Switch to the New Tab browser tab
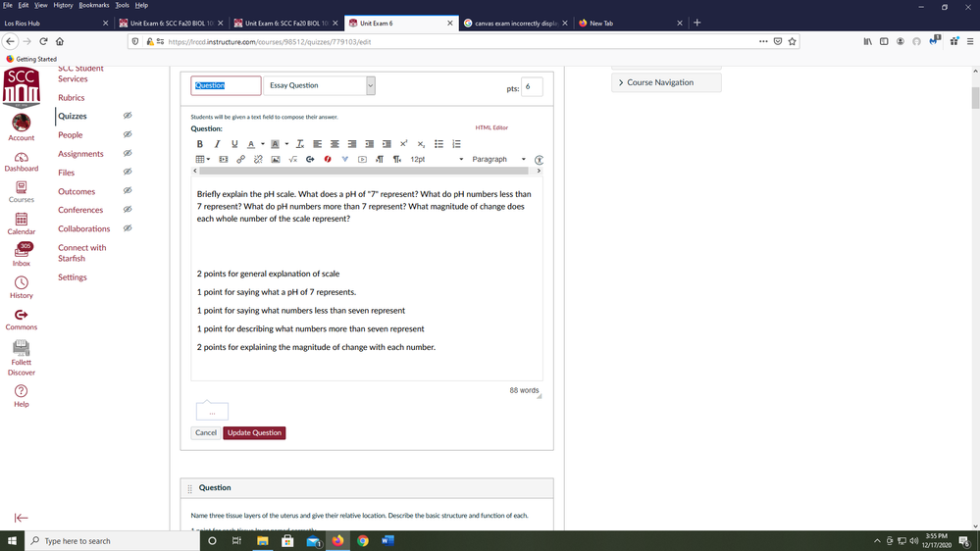Viewport: 980px width, 551px height. tap(630, 24)
